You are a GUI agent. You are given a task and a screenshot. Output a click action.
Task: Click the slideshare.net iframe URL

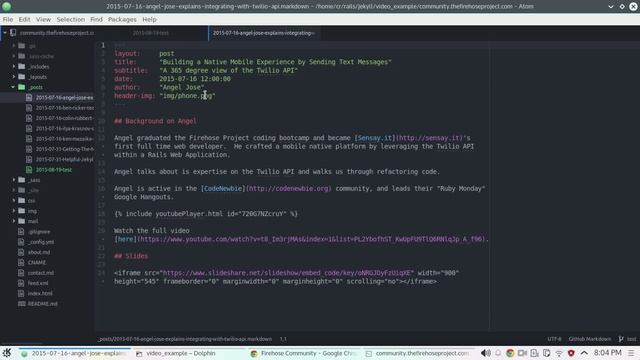(x=287, y=273)
